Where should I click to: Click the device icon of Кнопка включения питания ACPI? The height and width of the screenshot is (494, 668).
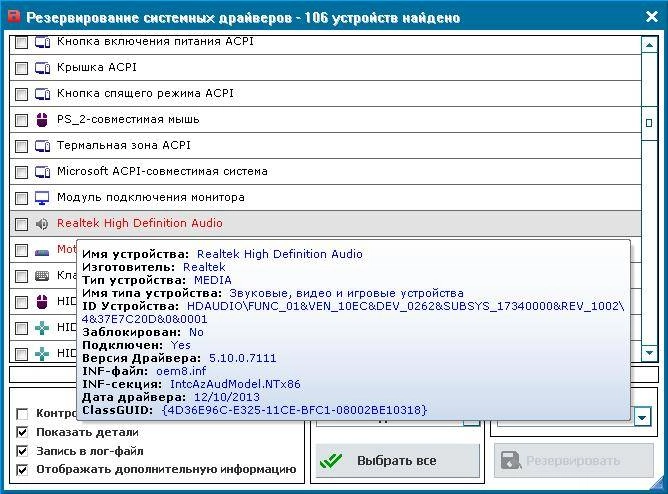click(x=42, y=42)
